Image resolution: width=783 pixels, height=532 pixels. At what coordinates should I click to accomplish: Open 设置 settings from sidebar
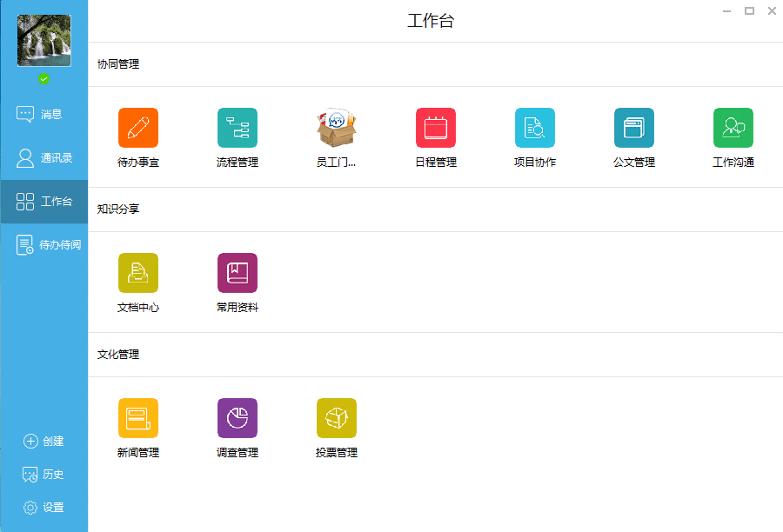point(43,508)
